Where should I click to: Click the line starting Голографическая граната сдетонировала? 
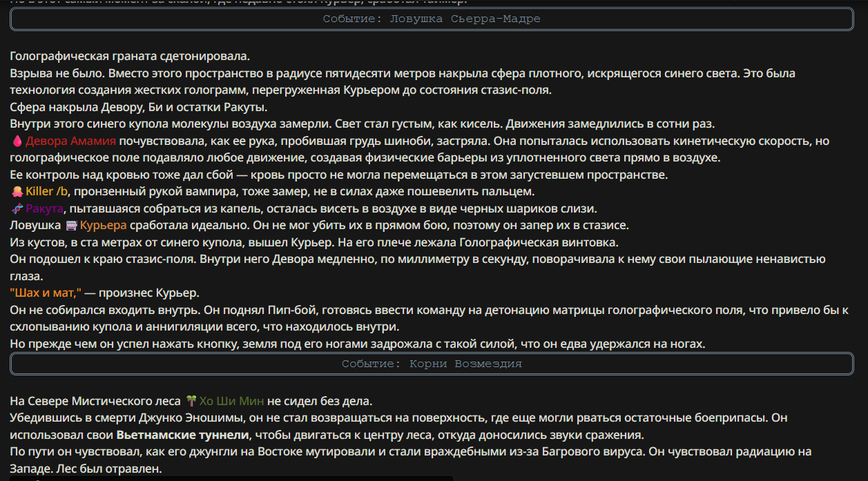[130, 55]
